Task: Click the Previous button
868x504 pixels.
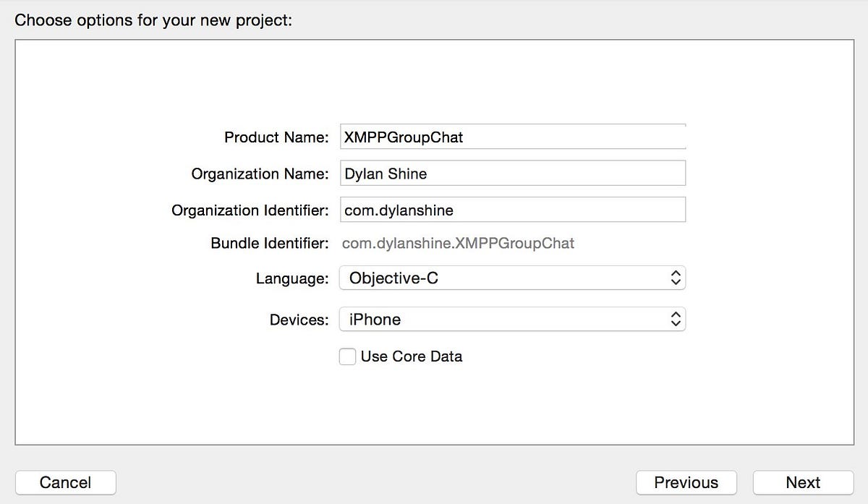Action: [x=686, y=482]
